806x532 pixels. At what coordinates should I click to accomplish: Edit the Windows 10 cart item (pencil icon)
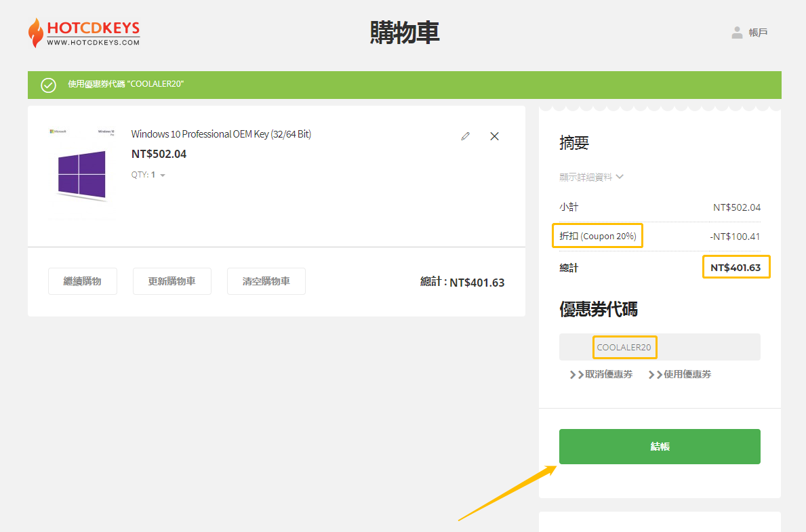tap(465, 136)
